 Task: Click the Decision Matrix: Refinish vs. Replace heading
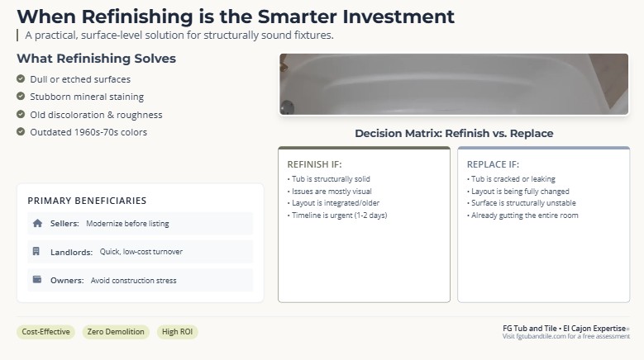(454, 133)
